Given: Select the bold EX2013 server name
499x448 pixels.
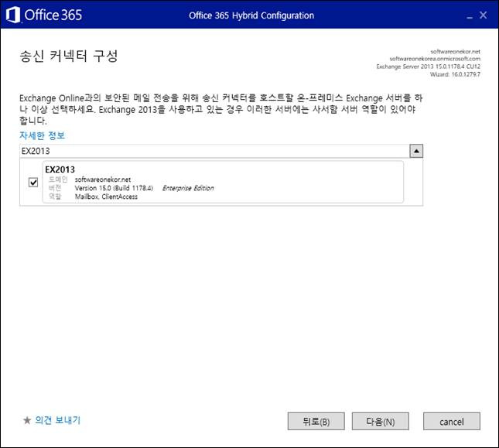Looking at the screenshot, I should 60,169.
